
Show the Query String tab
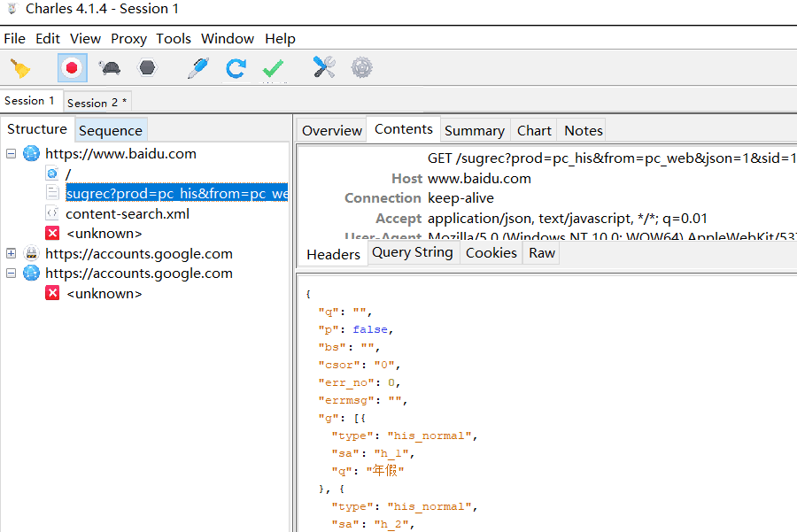pyautogui.click(x=412, y=252)
